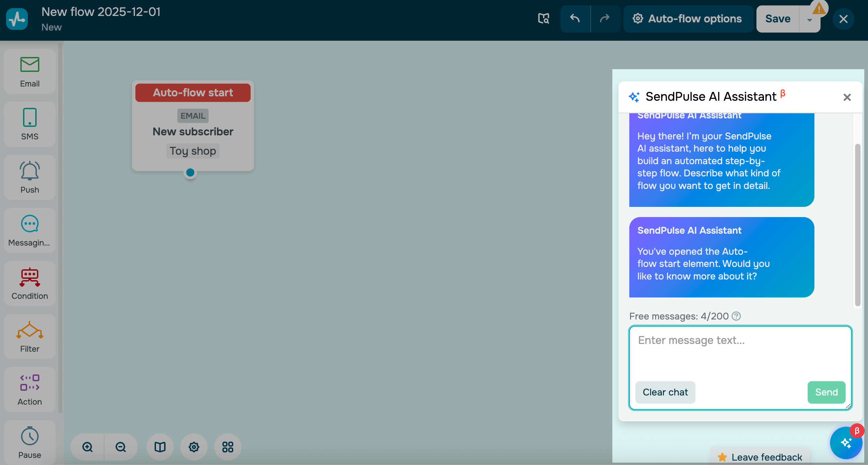Undo the last action

(575, 19)
